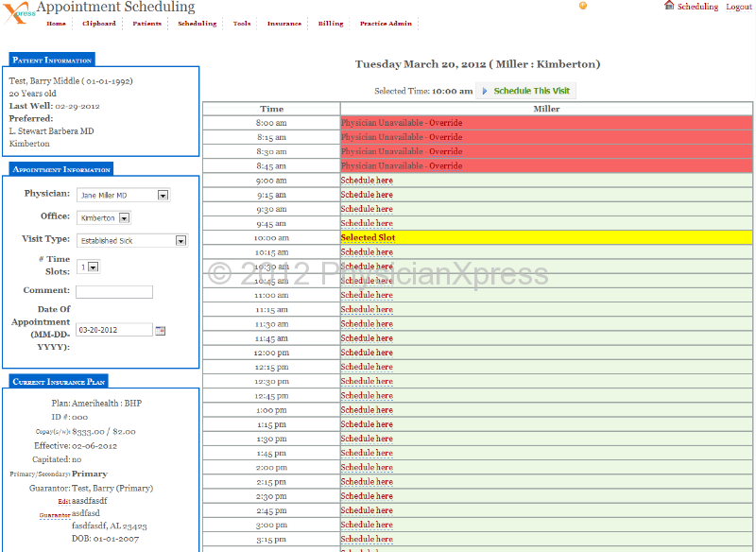756x552 pixels.
Task: Open the calendar date picker icon
Action: point(160,330)
